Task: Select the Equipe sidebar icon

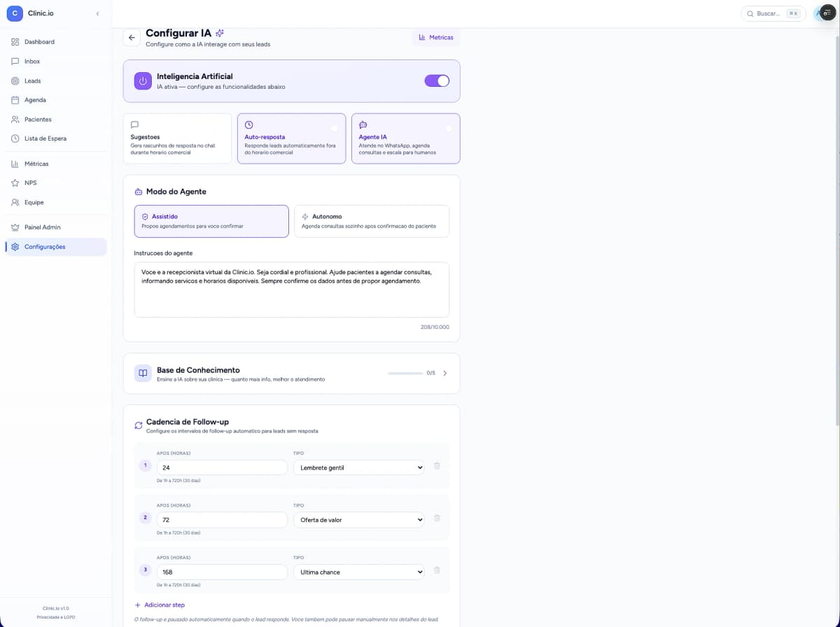Action: point(15,202)
